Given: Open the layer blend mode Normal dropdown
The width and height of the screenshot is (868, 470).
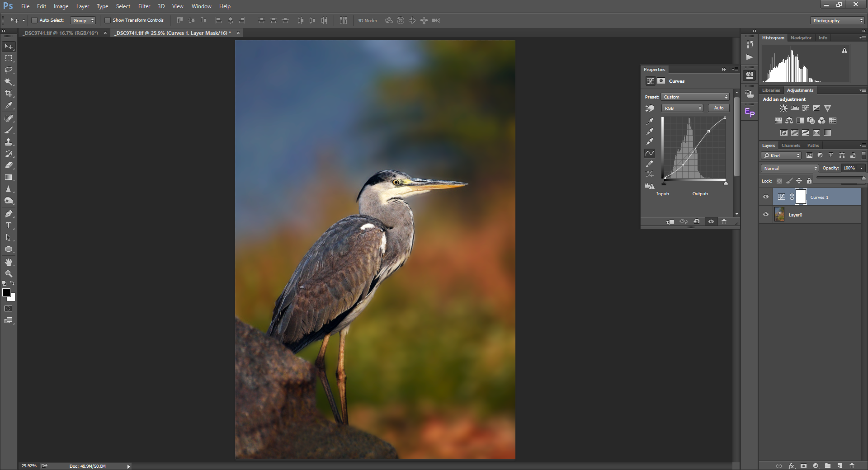Looking at the screenshot, I should coord(790,168).
